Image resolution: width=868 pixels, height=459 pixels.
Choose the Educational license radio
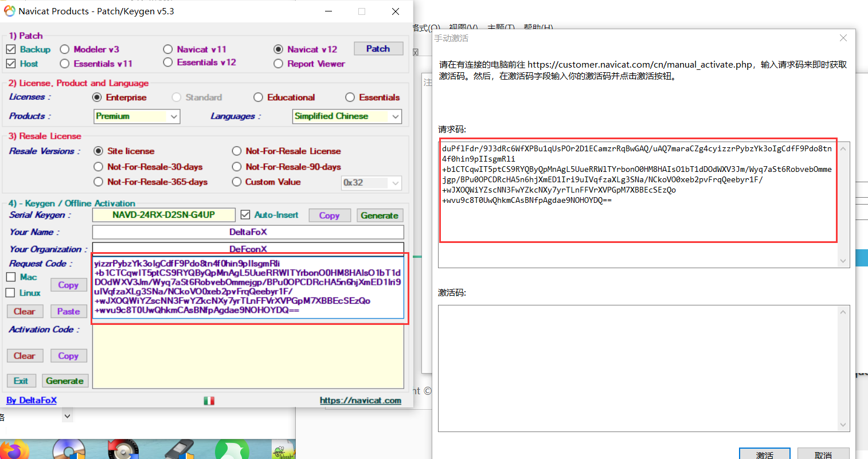(x=259, y=97)
